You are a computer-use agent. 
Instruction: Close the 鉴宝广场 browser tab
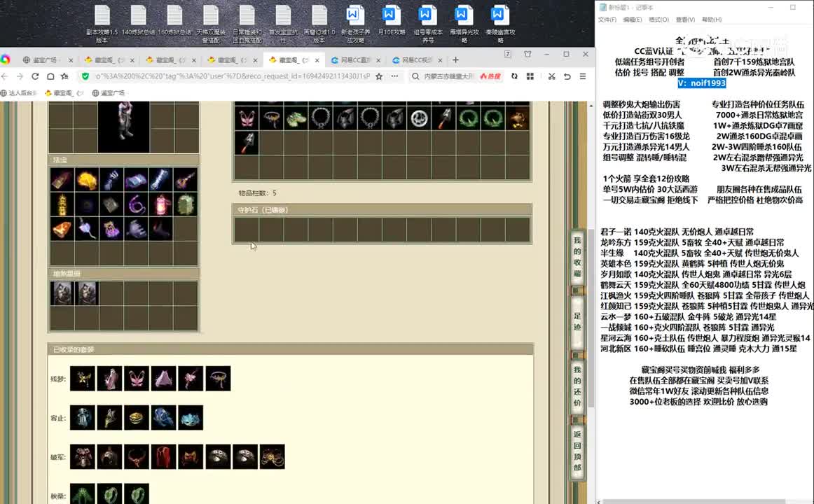(71, 60)
